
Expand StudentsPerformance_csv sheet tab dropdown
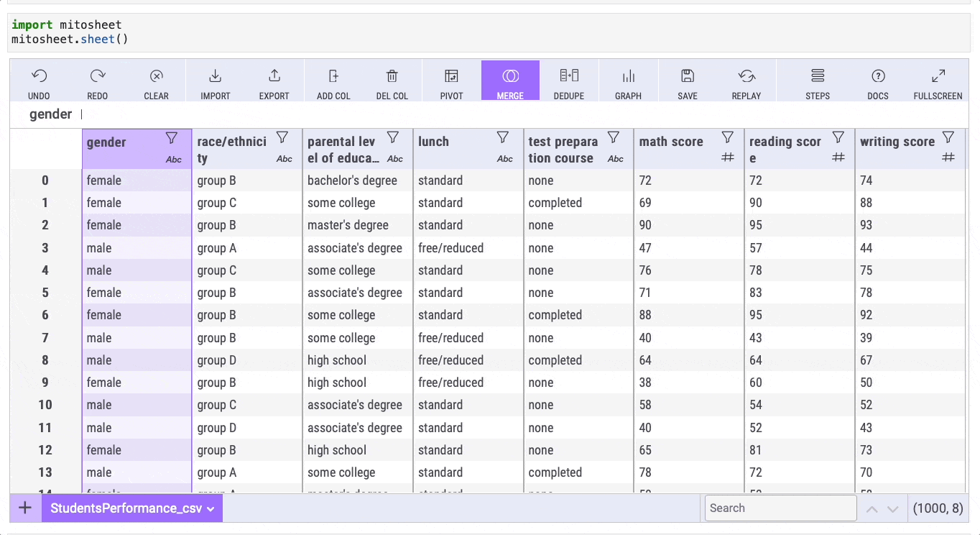(x=211, y=509)
